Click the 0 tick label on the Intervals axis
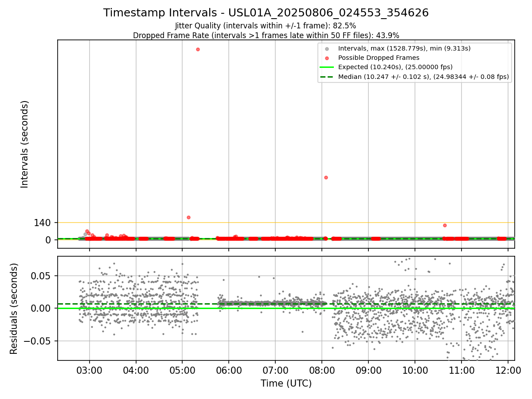Screen dimensions: 532x399 click(x=49, y=240)
